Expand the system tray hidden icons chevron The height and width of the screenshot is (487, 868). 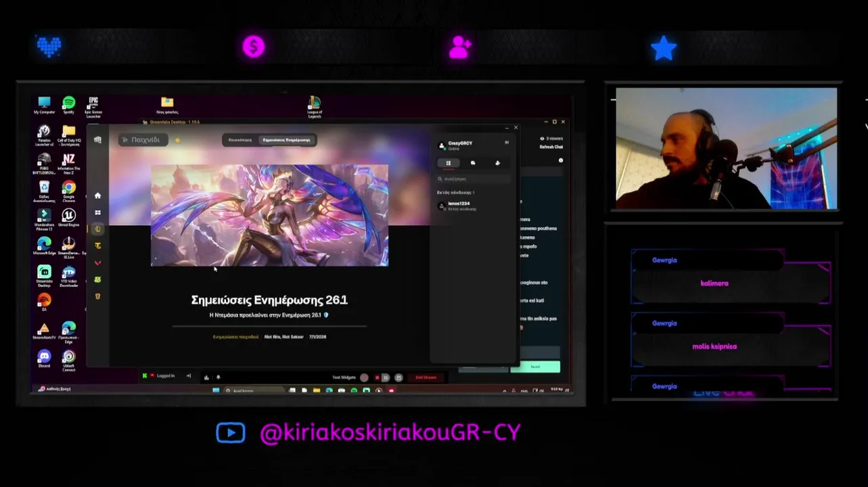tap(504, 390)
